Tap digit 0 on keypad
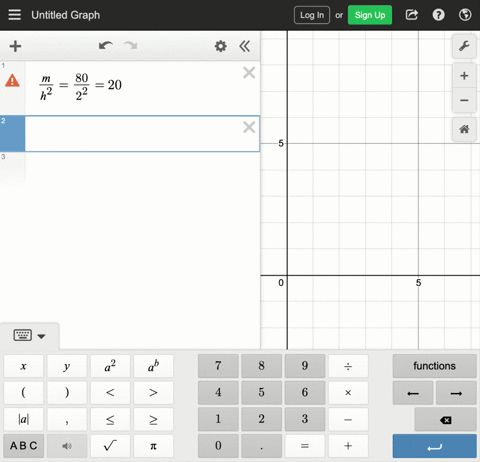Viewport: 480px width, 462px height. coord(218,446)
